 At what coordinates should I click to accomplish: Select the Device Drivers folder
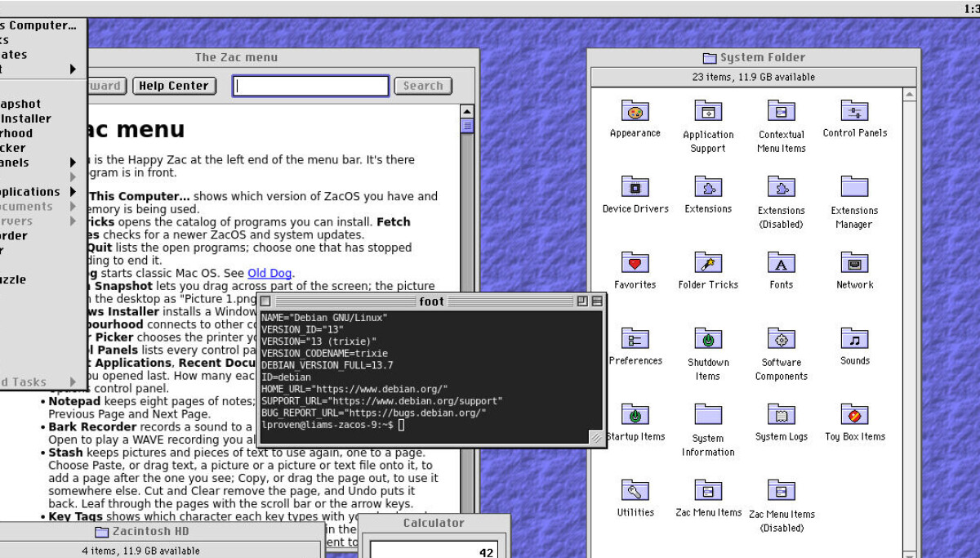point(635,186)
